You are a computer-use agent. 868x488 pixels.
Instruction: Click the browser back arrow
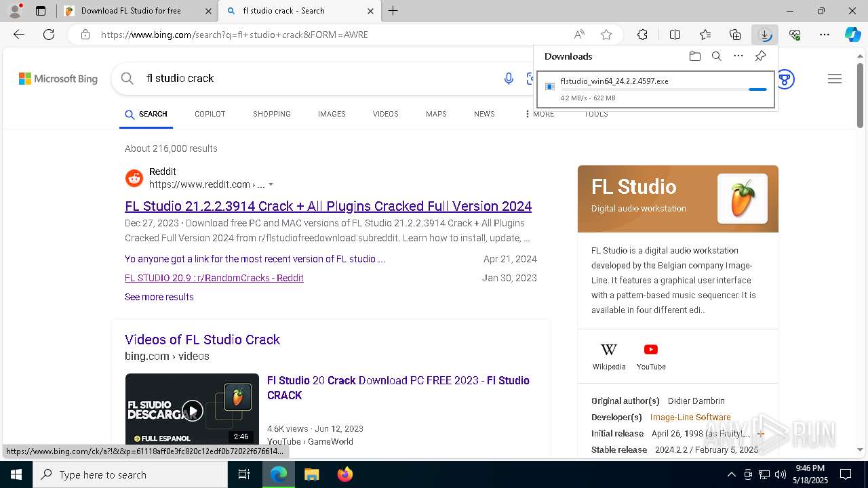[19, 35]
